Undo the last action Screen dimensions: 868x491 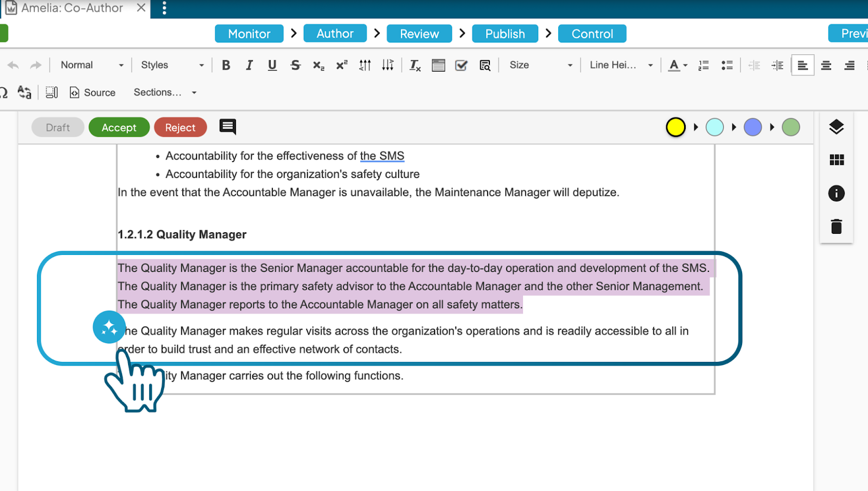13,65
